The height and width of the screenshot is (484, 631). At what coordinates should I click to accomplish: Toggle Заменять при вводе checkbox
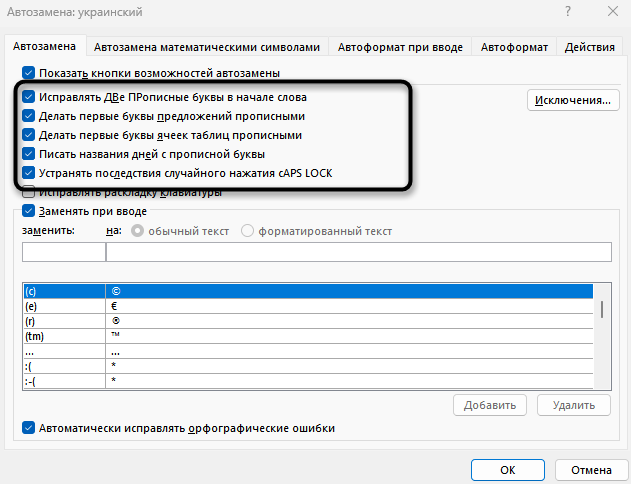(29, 211)
